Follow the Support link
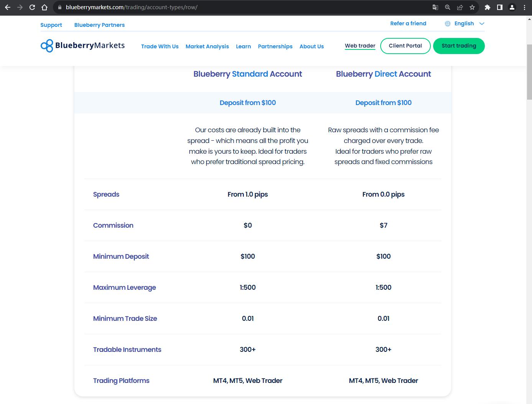The height and width of the screenshot is (404, 532). 51,25
